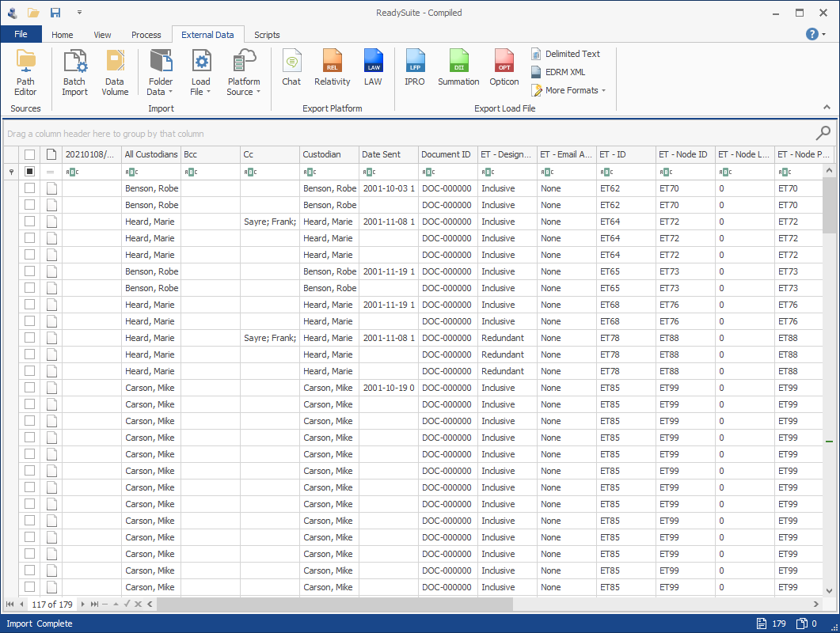Switch to the Process tab
This screenshot has height=633, width=840.
pyautogui.click(x=146, y=35)
